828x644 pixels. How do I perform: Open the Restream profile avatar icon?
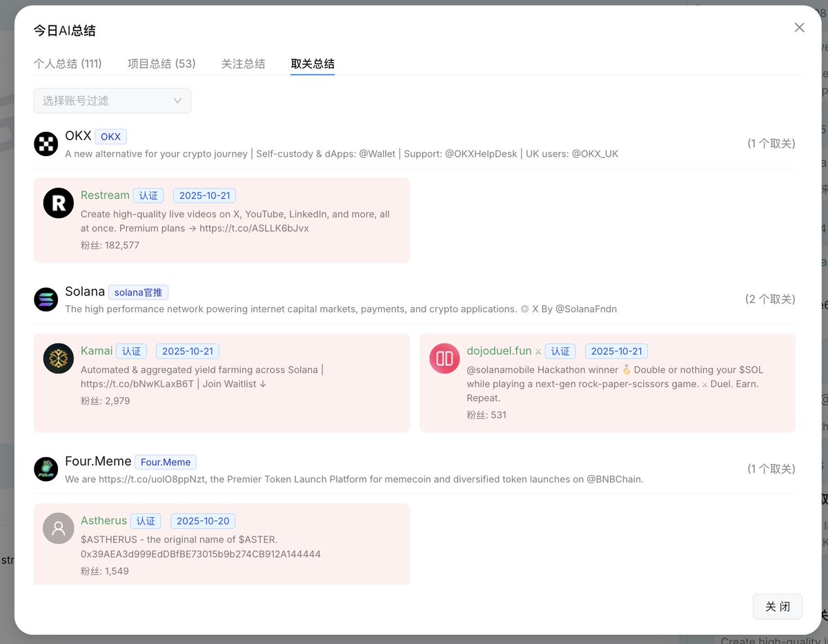click(x=59, y=203)
